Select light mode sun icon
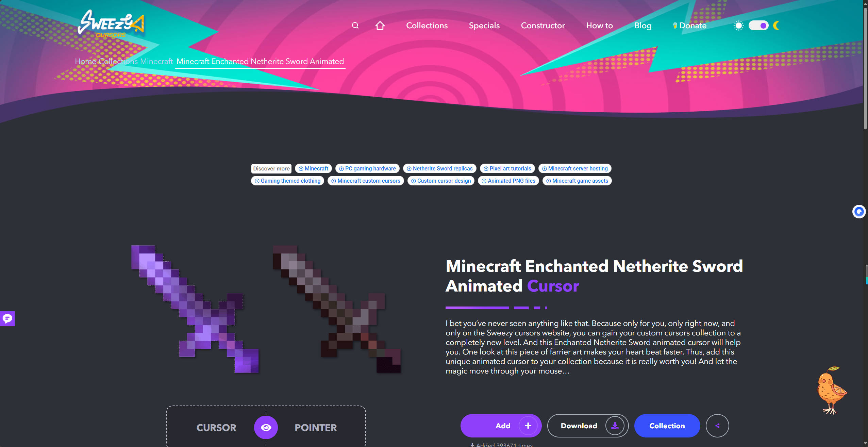The image size is (868, 447). click(738, 26)
